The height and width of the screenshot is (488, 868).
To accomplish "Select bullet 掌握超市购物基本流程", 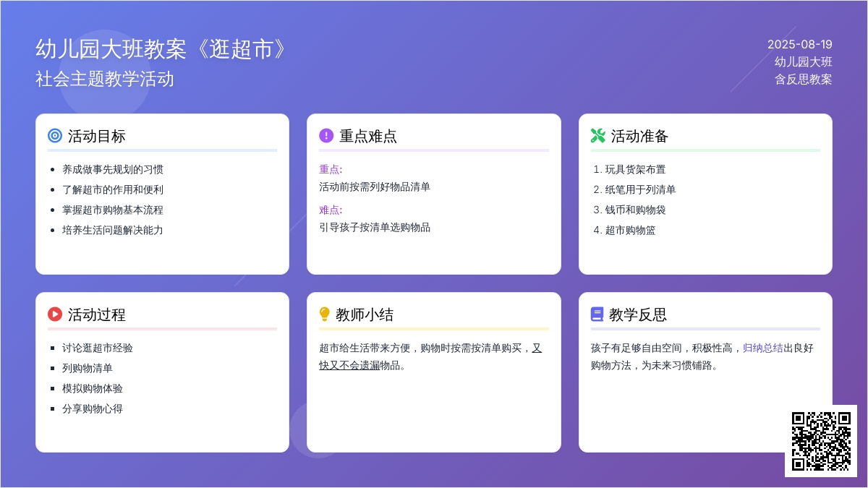I will click(113, 210).
